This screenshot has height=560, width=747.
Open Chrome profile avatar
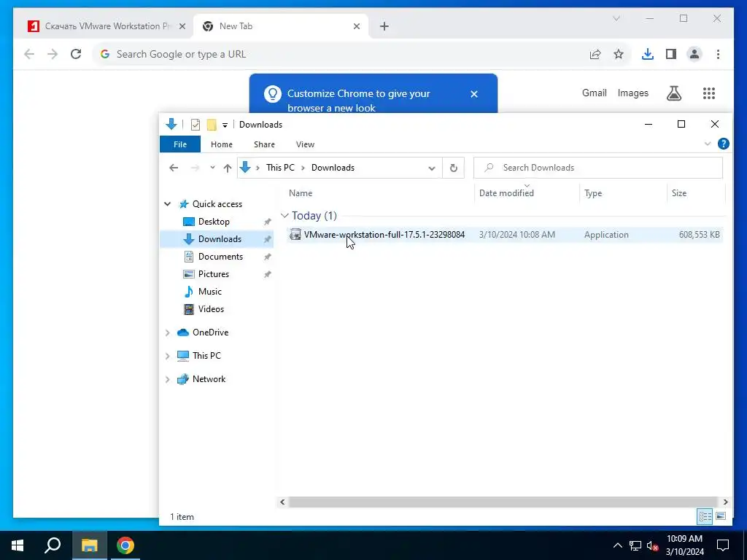tap(694, 54)
